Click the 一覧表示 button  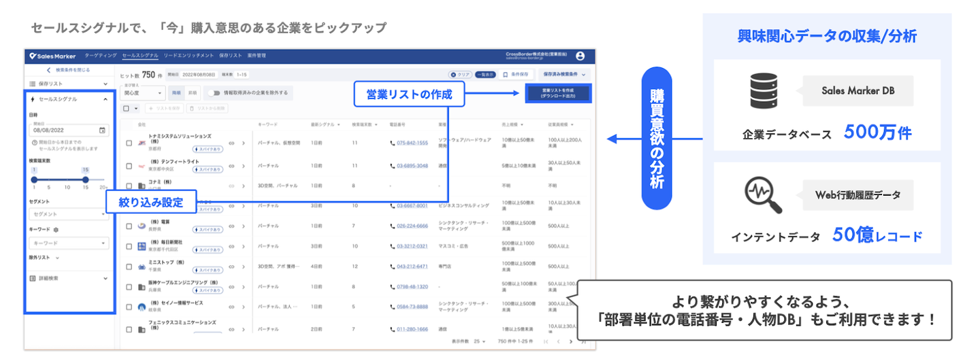pos(485,75)
